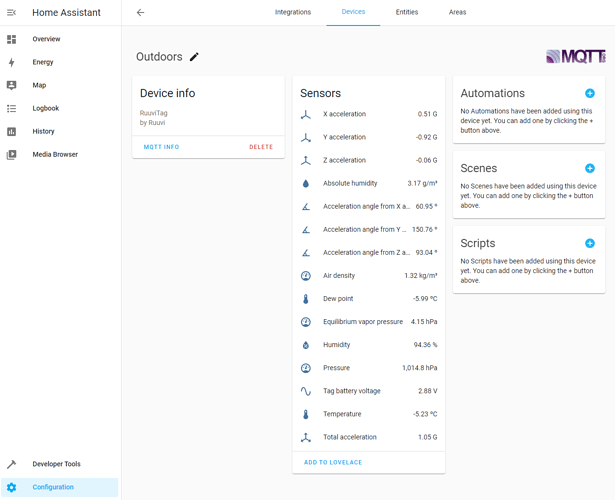Click the MQTT logo
615x500 pixels.
pyautogui.click(x=575, y=57)
